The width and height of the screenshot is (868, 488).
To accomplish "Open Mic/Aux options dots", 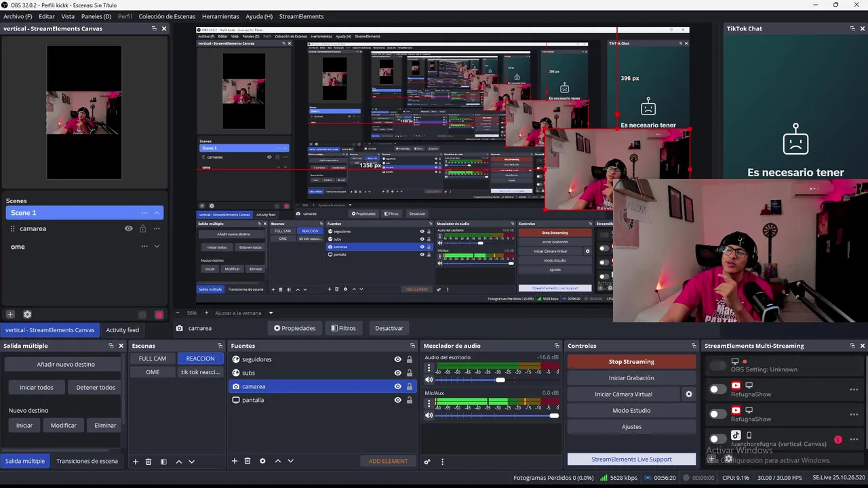I will pos(429,403).
